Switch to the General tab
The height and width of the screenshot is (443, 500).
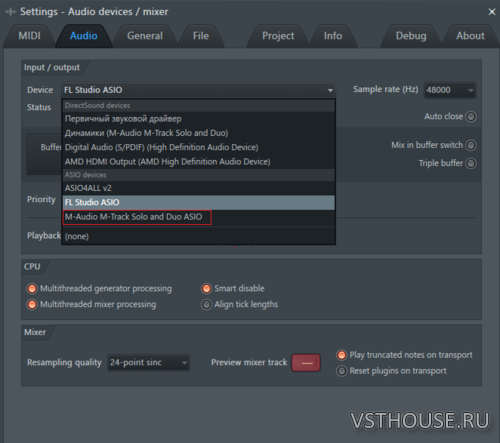pyautogui.click(x=145, y=36)
